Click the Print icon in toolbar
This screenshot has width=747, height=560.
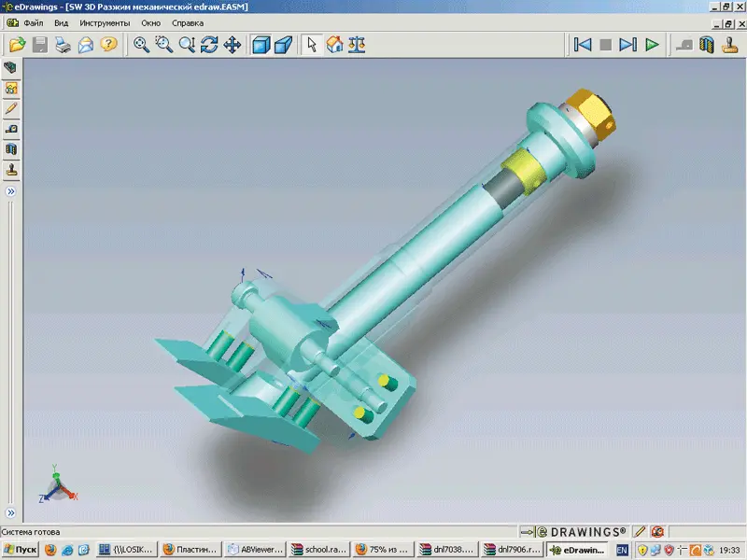coord(63,44)
